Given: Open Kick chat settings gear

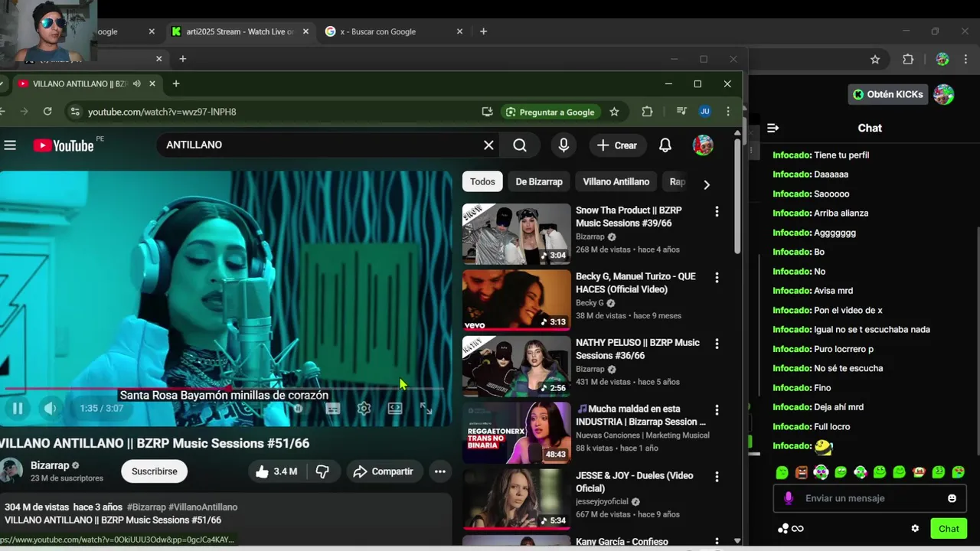Looking at the screenshot, I should pyautogui.click(x=915, y=528).
